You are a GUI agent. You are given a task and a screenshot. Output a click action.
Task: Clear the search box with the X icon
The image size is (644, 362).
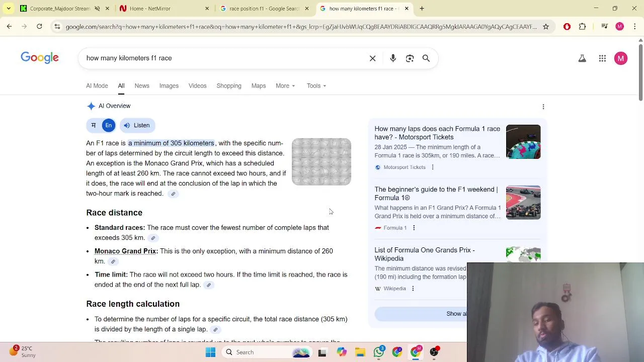372,58
